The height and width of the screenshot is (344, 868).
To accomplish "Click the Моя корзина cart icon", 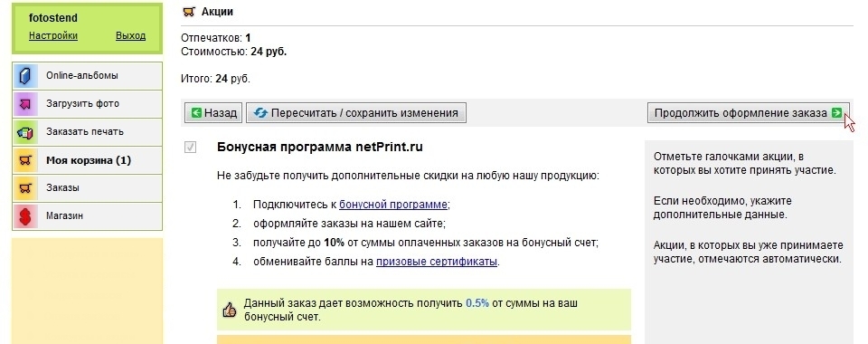I will [25, 160].
